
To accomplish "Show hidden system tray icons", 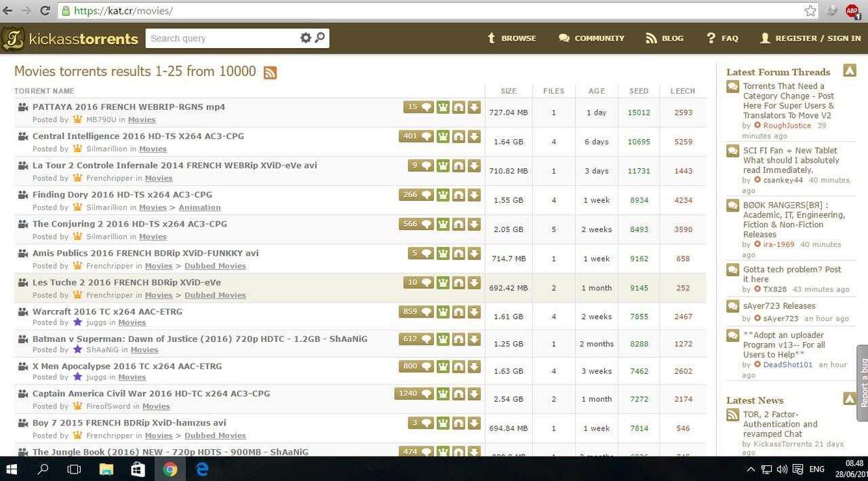I will [x=751, y=469].
